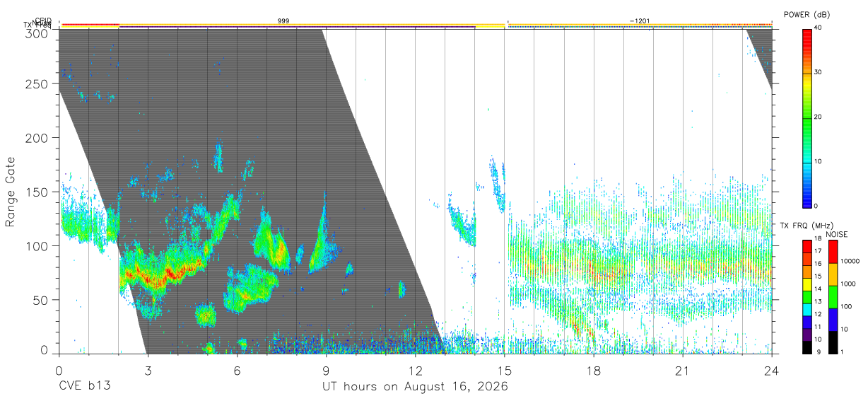Screen dimensions: 868x401
Task: Click the "999" CPID value at top
Action: click(x=283, y=21)
